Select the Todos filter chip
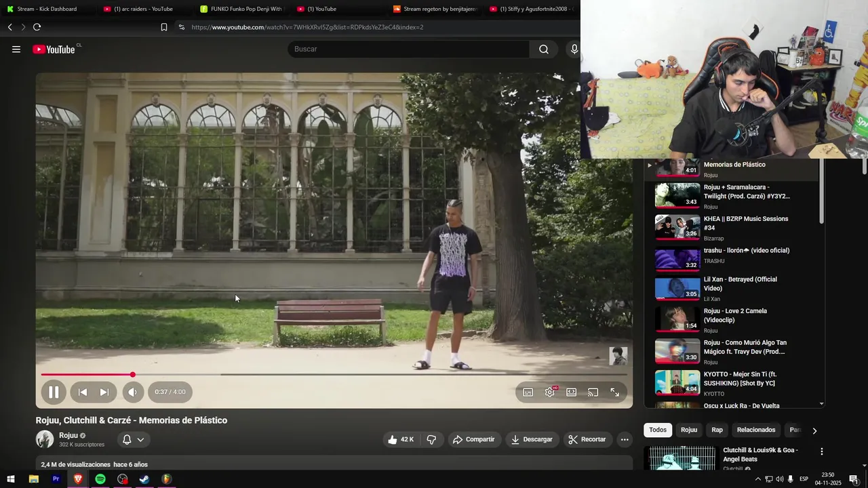868x488 pixels. click(x=658, y=430)
